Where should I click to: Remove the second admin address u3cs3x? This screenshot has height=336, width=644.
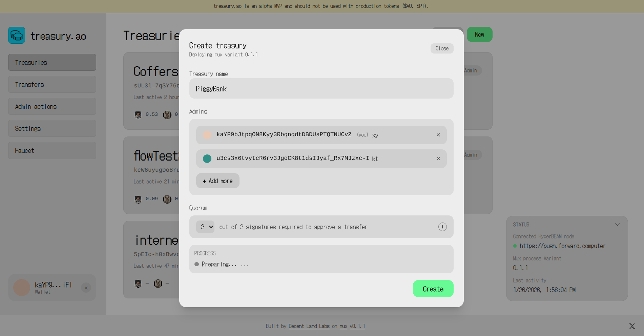438,159
